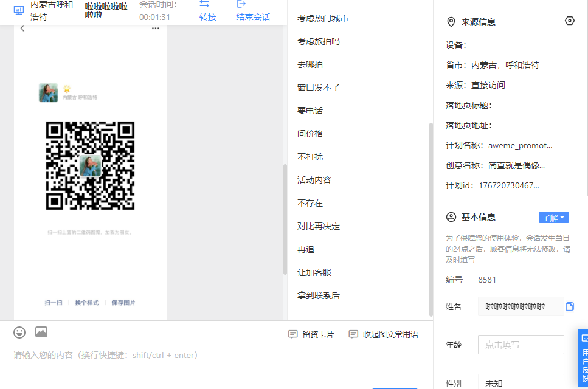Click the 年龄 input field

pos(521,345)
